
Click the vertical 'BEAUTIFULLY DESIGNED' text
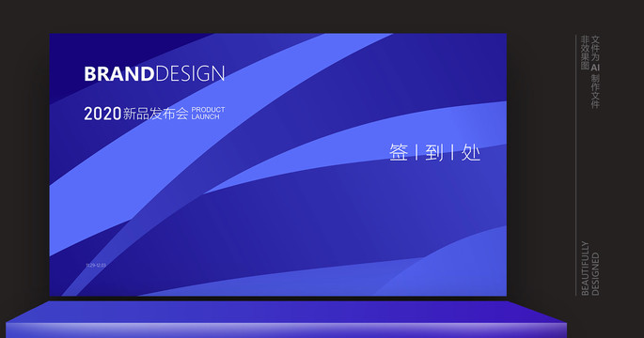coord(590,269)
